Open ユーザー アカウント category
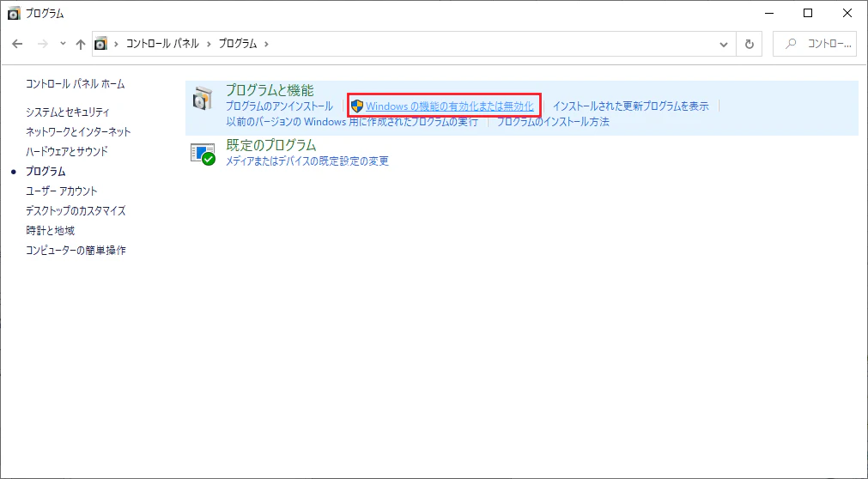The width and height of the screenshot is (868, 479). tap(62, 191)
